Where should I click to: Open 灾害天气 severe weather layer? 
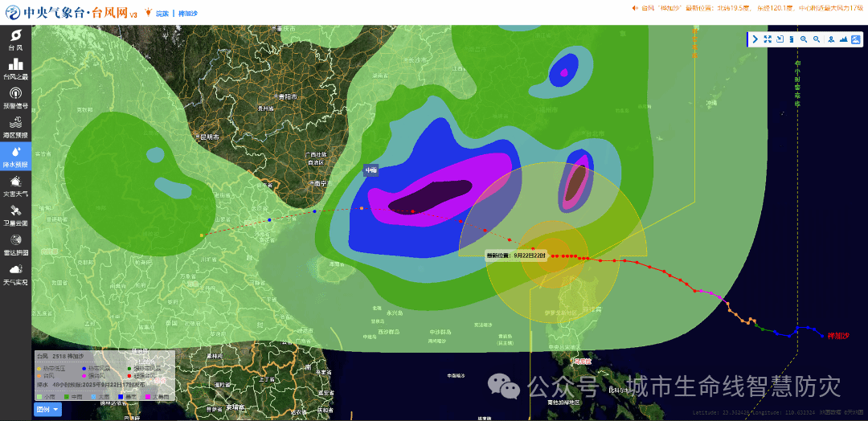[x=15, y=186]
